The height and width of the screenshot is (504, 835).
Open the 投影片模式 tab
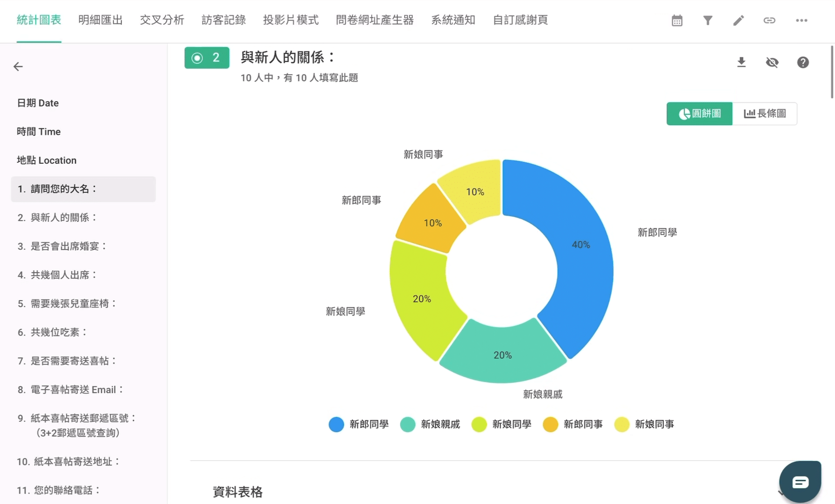(x=291, y=20)
